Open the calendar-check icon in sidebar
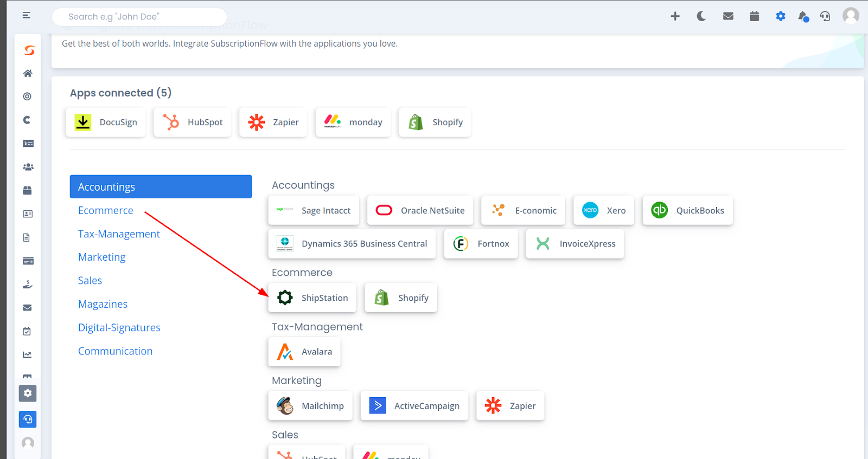The width and height of the screenshot is (868, 459). click(27, 331)
